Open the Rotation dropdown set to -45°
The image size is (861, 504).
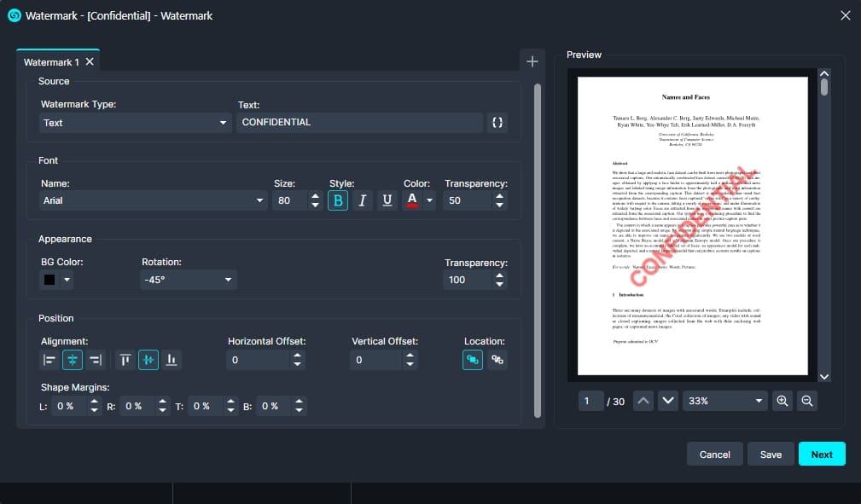[188, 279]
